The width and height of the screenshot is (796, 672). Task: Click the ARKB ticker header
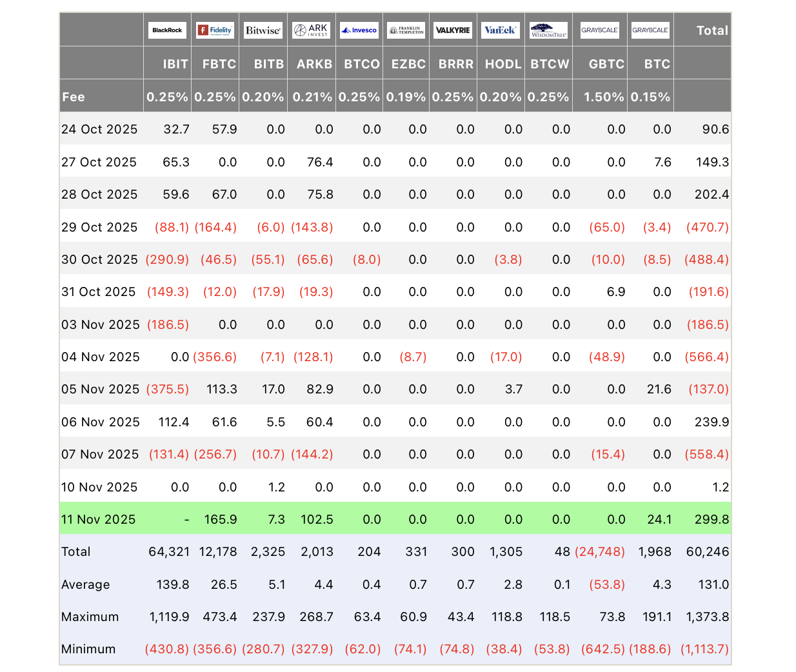tap(314, 64)
